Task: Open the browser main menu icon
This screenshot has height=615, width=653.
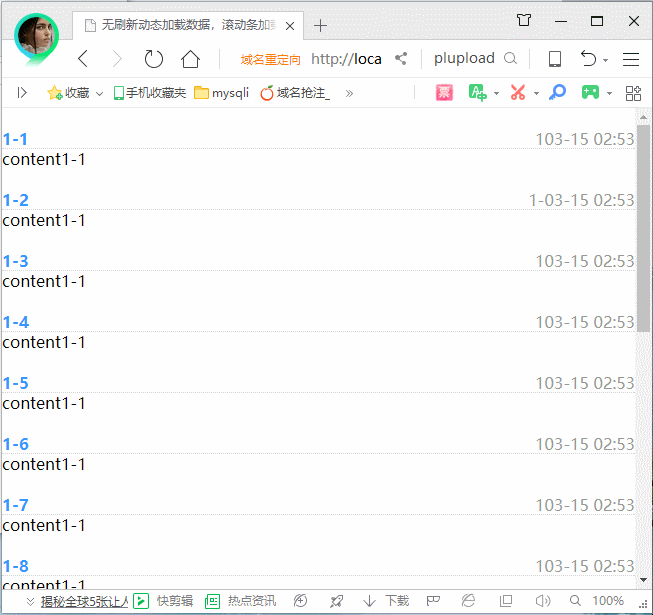Action: tap(631, 59)
